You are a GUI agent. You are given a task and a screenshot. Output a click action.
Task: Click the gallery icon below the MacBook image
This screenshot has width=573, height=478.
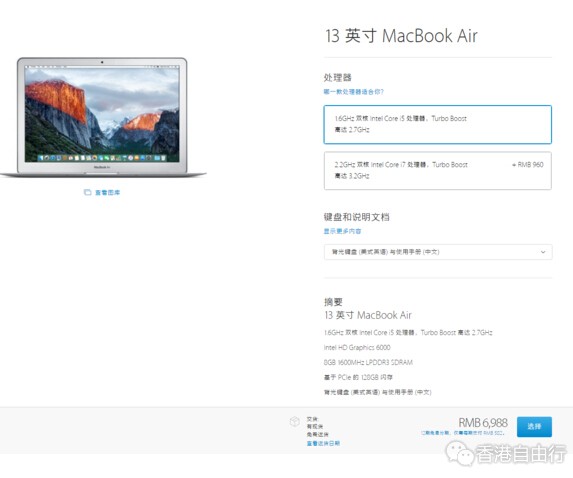[87, 192]
